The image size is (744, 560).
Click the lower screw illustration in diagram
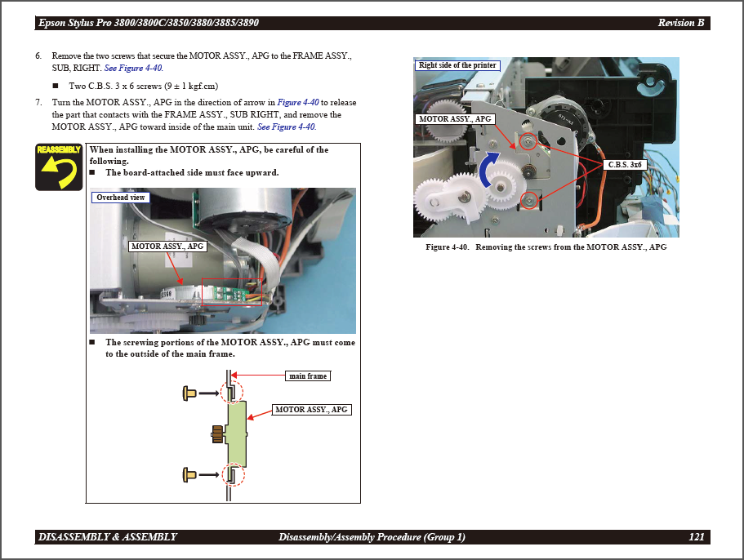pos(190,473)
